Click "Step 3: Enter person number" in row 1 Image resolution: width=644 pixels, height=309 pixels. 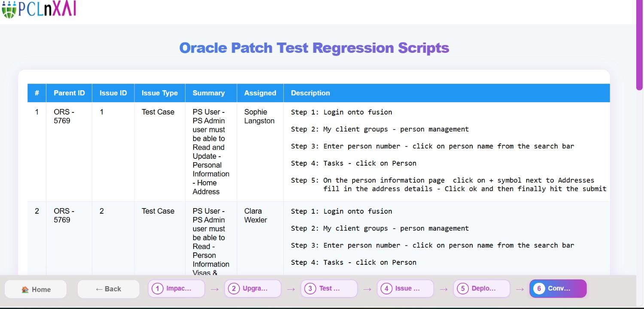(432, 146)
